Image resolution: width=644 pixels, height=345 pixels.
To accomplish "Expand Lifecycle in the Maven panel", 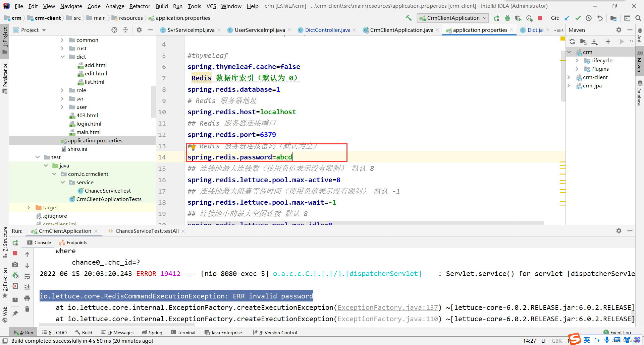I will point(577,60).
